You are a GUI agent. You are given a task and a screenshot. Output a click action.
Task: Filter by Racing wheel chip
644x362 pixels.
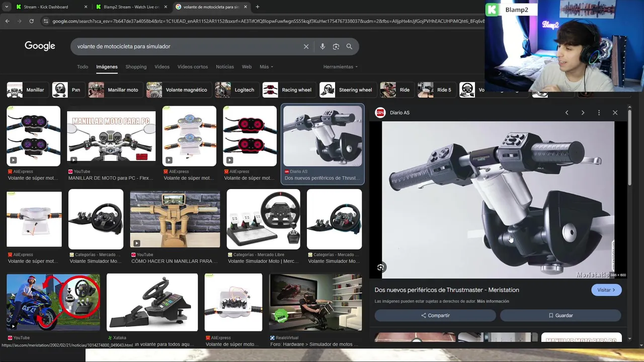click(289, 90)
